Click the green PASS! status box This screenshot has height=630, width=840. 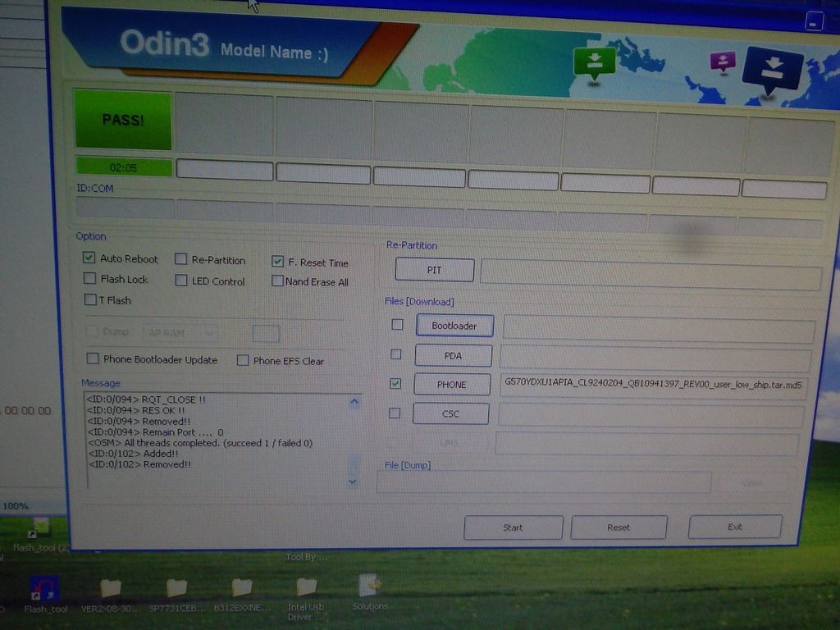coord(123,120)
